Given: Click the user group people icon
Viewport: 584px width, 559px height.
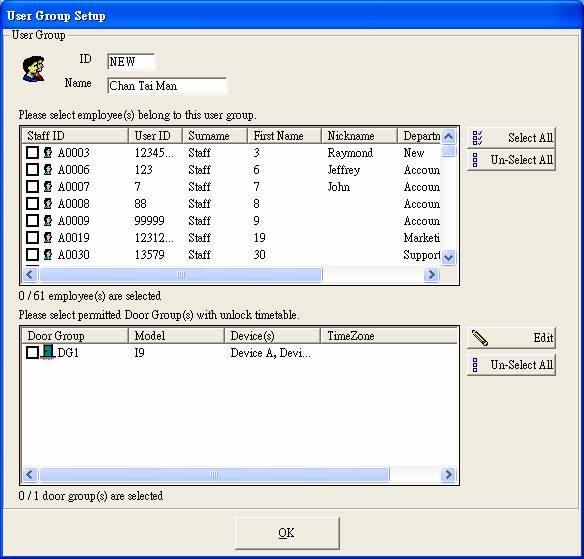Looking at the screenshot, I should tap(34, 69).
